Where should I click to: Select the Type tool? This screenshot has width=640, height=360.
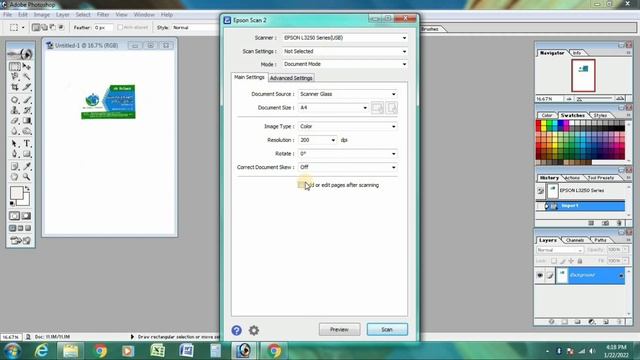27,144
